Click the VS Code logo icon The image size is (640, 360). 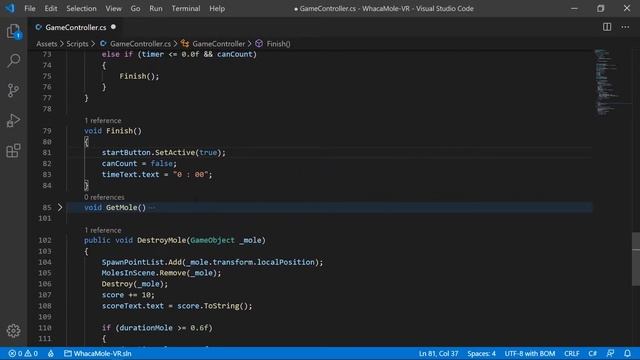coord(10,8)
